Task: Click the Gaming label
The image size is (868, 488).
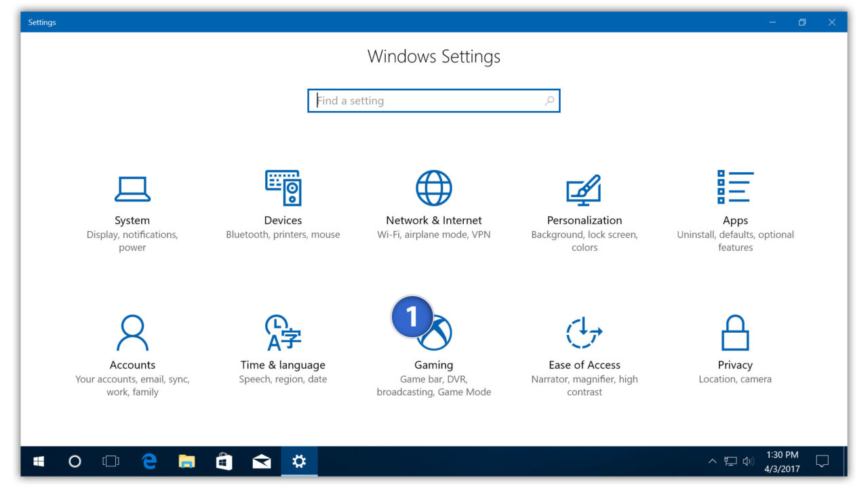Action: tap(434, 365)
